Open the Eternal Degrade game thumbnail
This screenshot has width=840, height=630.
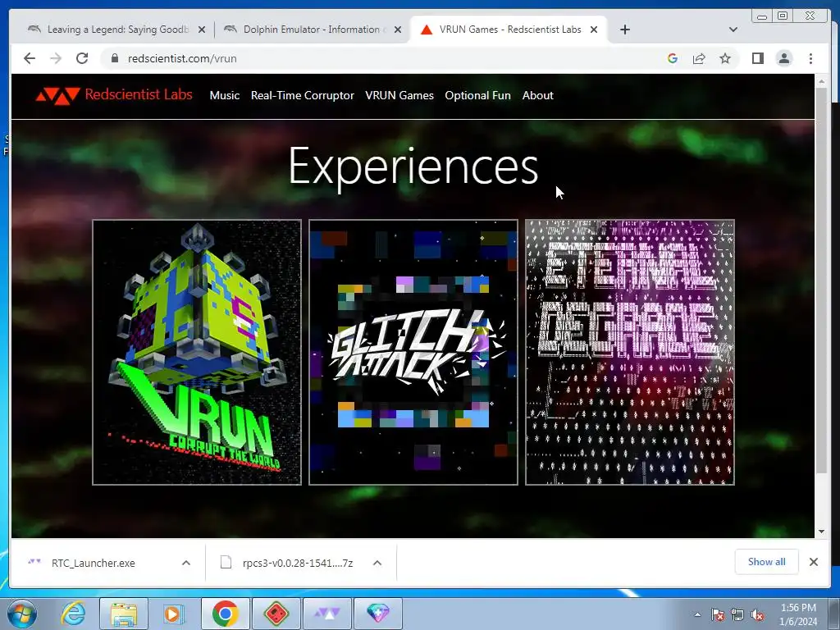(629, 352)
